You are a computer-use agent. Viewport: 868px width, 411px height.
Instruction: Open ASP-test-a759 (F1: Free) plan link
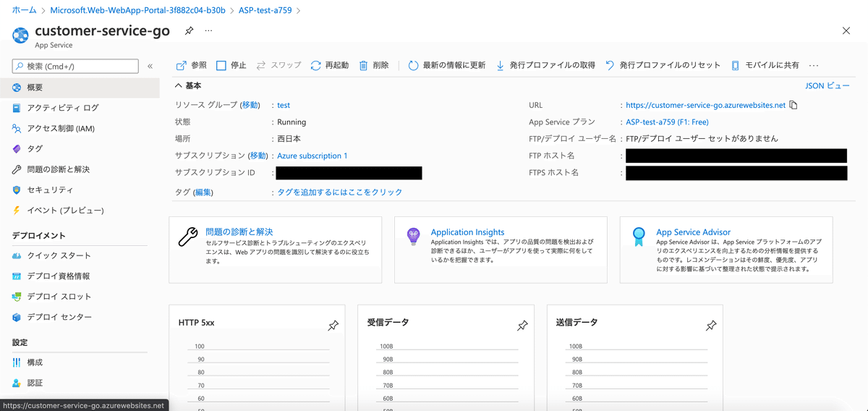click(667, 122)
